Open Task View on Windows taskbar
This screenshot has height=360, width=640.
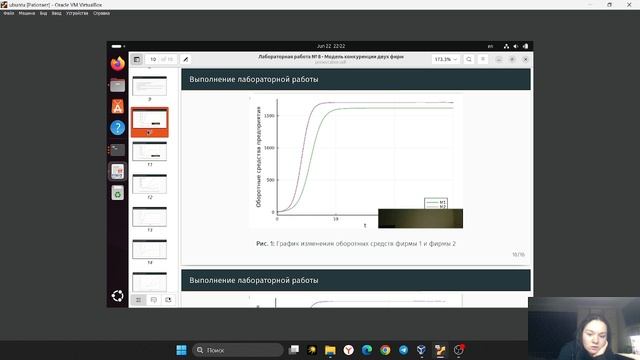pos(293,350)
